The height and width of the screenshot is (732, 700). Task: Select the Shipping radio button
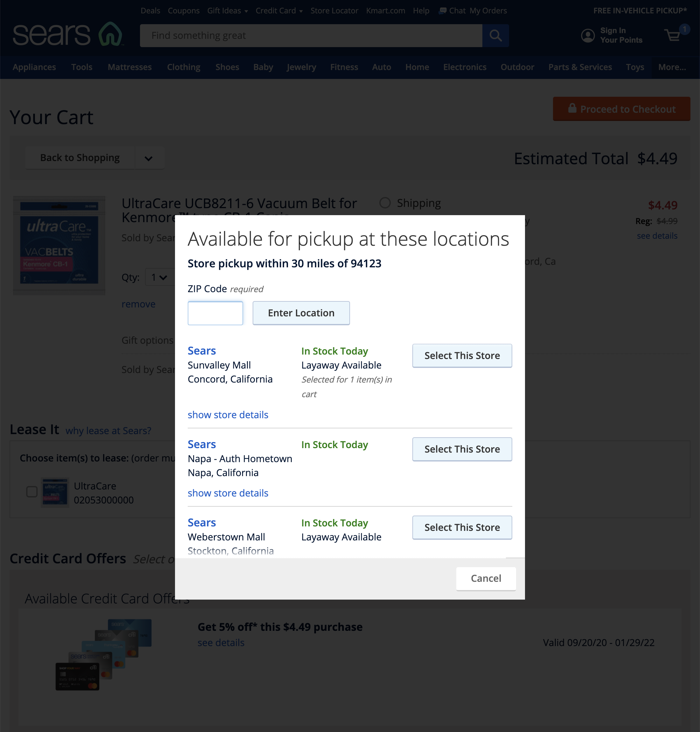pos(385,203)
